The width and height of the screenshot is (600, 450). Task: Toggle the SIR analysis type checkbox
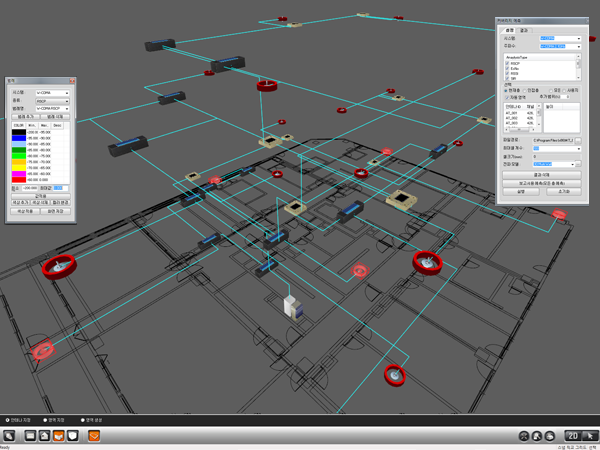coord(507,78)
